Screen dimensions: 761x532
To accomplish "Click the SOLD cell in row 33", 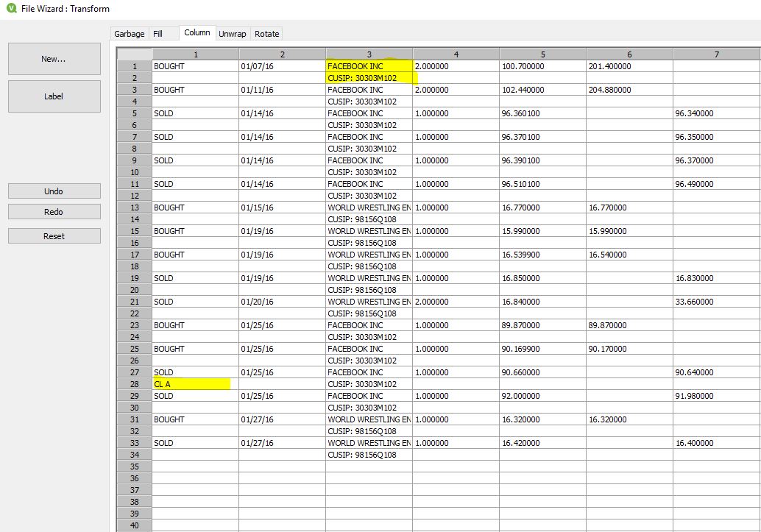I will pyautogui.click(x=196, y=443).
